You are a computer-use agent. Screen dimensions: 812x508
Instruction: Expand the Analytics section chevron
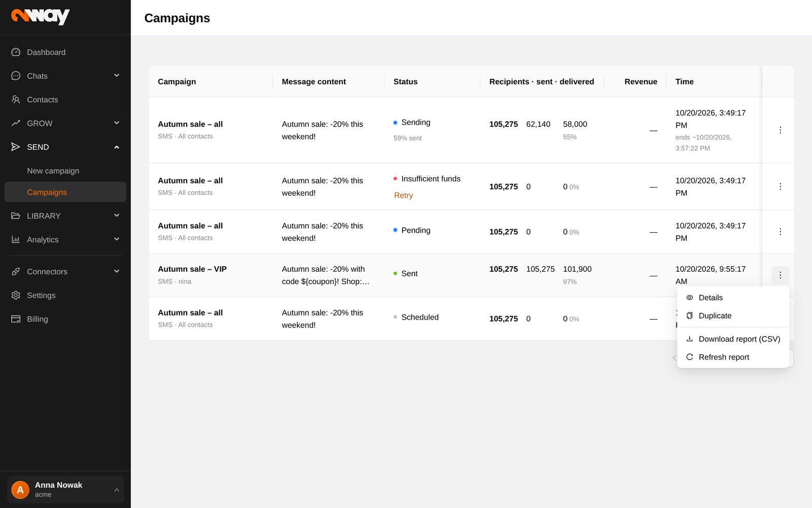[x=117, y=239]
